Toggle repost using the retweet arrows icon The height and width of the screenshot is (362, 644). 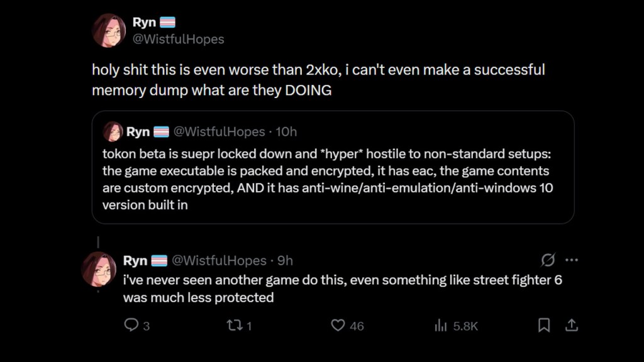coord(235,326)
